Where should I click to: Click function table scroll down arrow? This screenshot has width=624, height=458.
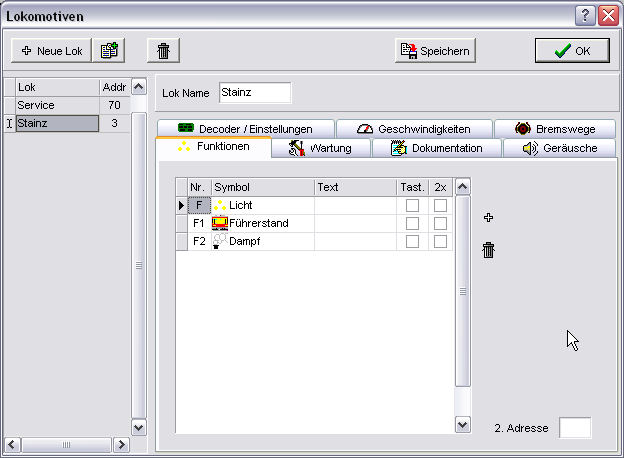(x=462, y=425)
